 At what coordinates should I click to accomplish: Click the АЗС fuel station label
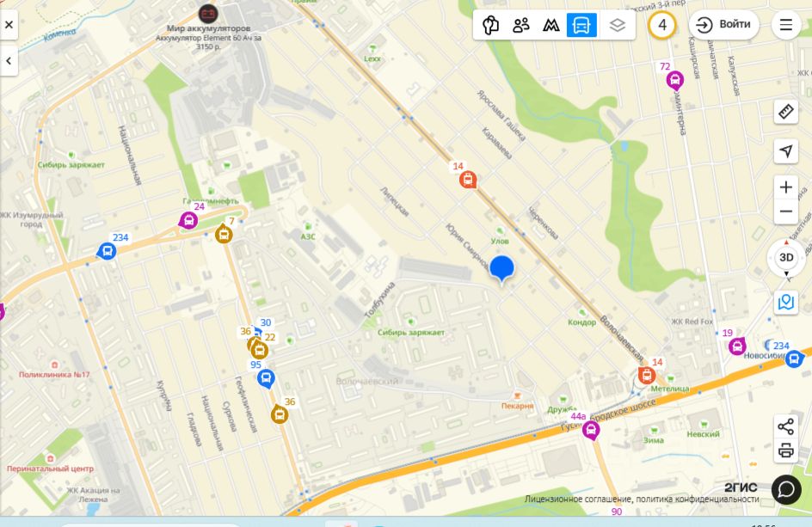[308, 236]
